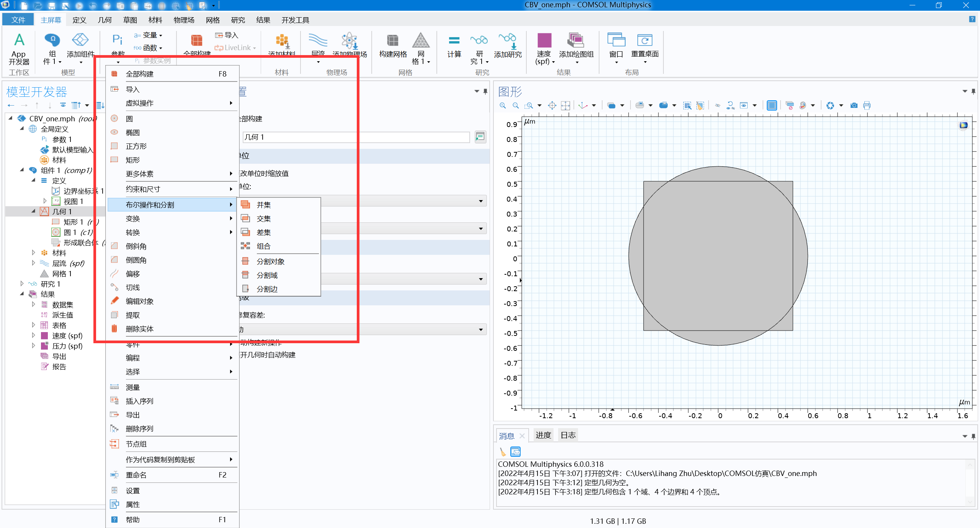Toggle the select box tool in Graphics toolbar

coord(687,106)
